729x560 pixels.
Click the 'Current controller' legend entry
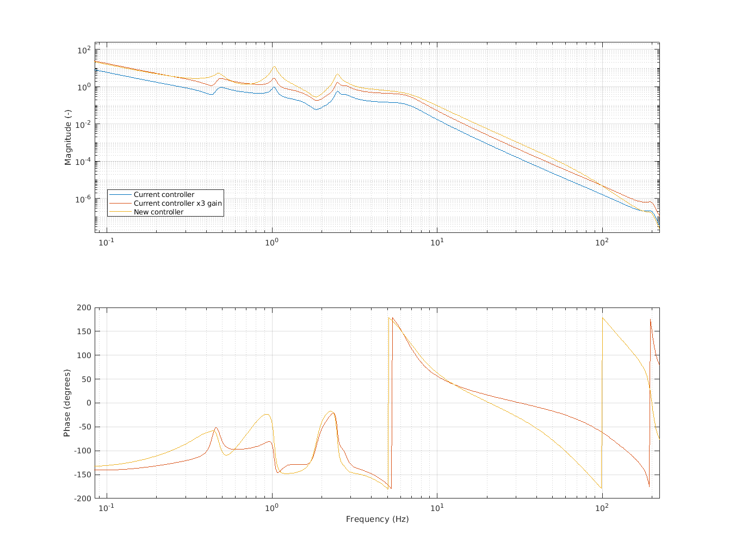164,194
